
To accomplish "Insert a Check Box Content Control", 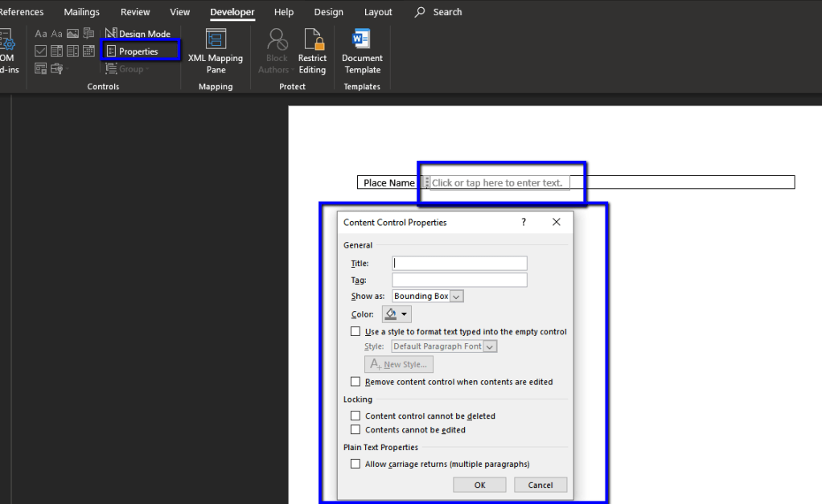I will pyautogui.click(x=41, y=51).
